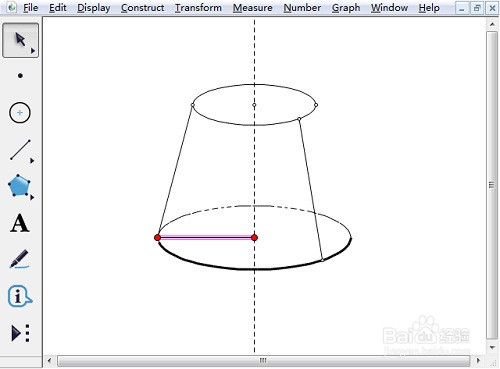Click the Sketchpad document icon in menu bar
Viewport: 500px width, 369px height.
tap(12, 7)
